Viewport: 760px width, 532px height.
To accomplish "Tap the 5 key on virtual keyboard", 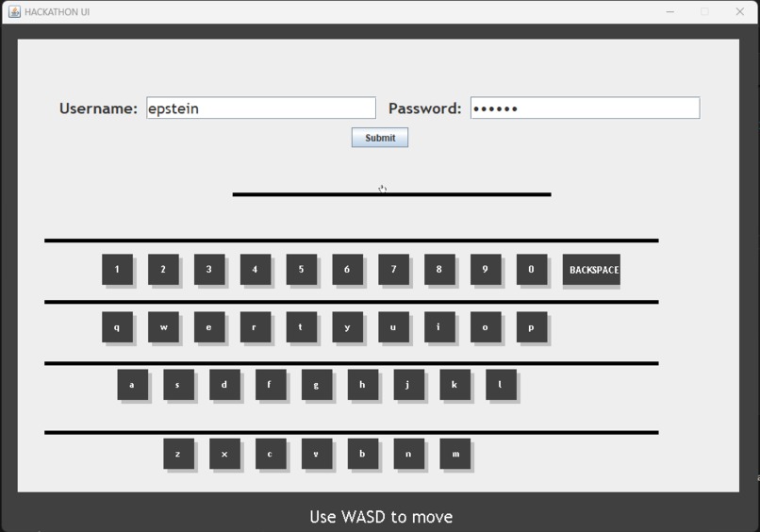I will (302, 270).
